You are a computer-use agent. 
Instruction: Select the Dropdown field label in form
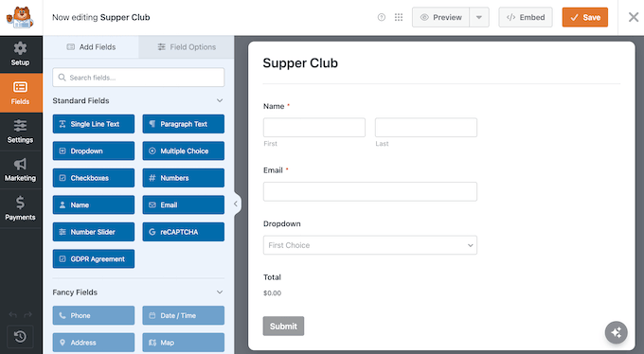tap(282, 223)
